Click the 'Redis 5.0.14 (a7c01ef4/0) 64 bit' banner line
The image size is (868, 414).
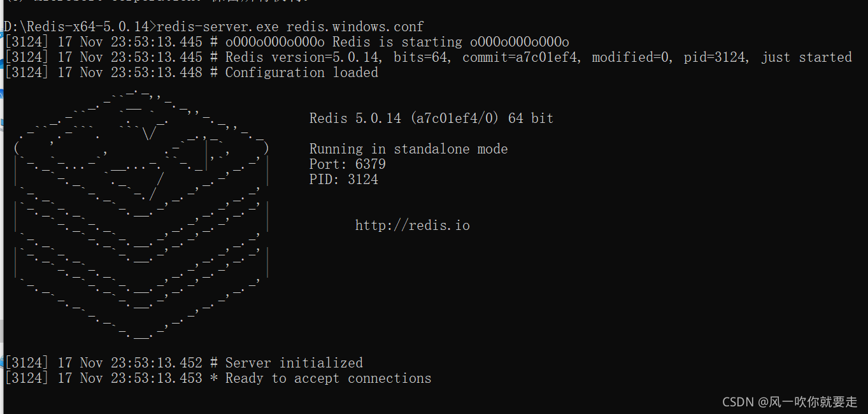pos(432,118)
